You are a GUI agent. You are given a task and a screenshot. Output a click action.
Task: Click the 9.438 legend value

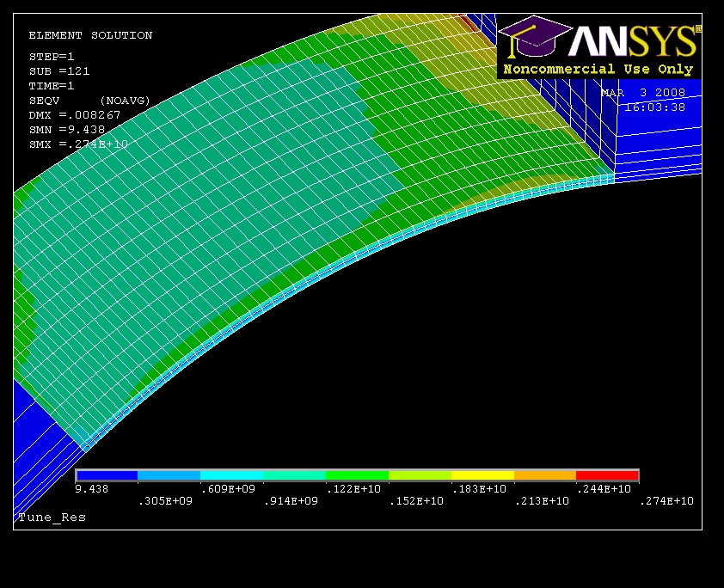pos(91,489)
